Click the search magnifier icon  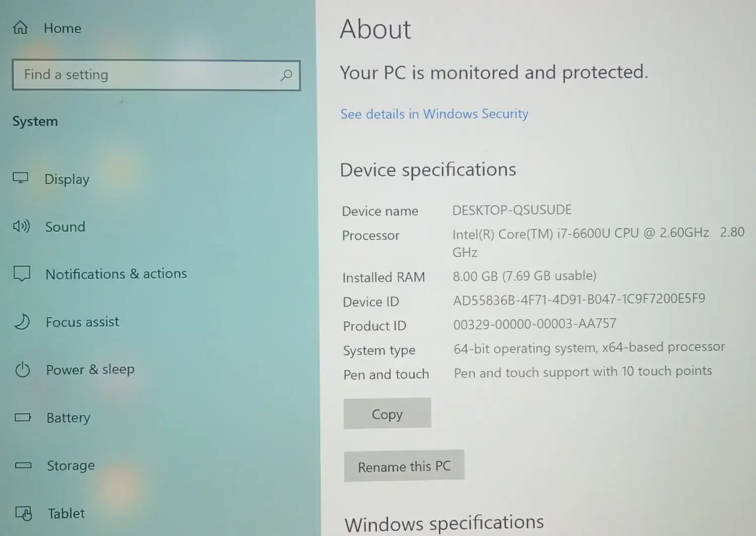click(286, 76)
